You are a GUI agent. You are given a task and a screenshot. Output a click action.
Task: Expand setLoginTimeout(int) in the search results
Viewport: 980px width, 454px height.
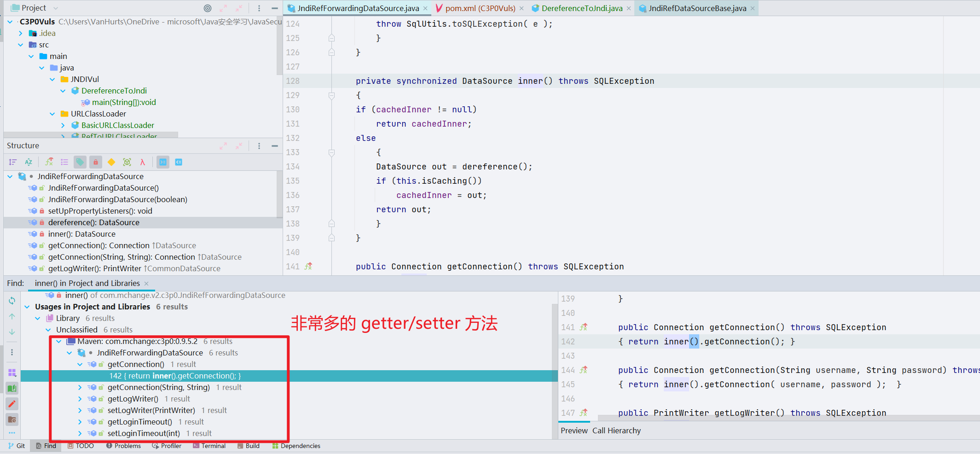(x=79, y=433)
